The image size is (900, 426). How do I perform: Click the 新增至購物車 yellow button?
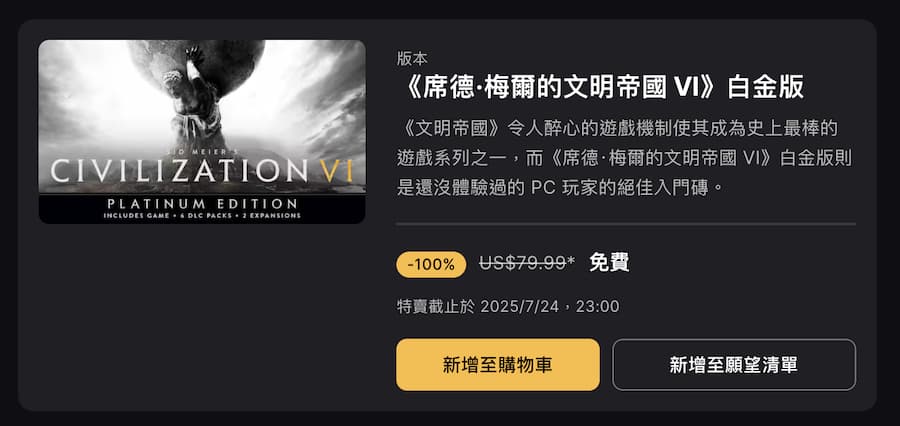coord(498,365)
